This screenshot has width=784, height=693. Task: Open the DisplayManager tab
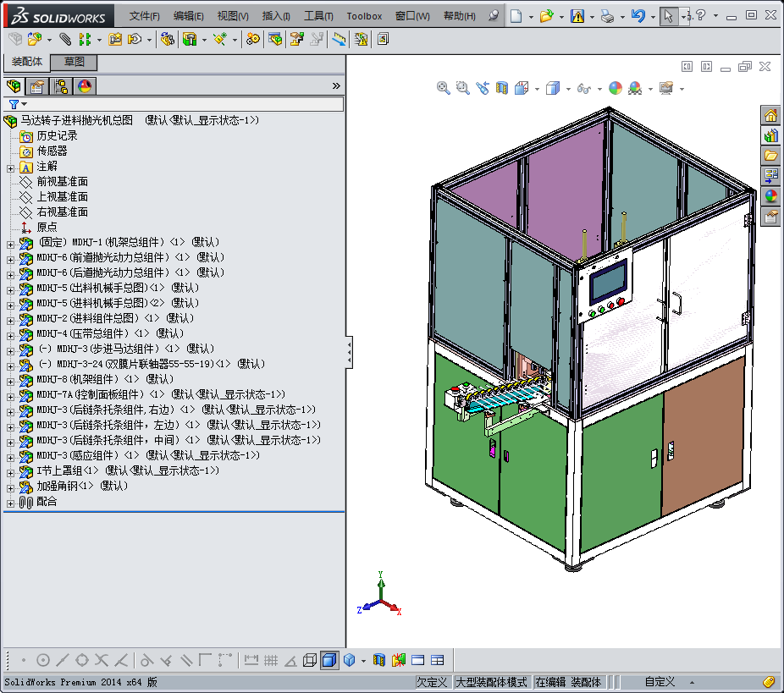coord(85,86)
